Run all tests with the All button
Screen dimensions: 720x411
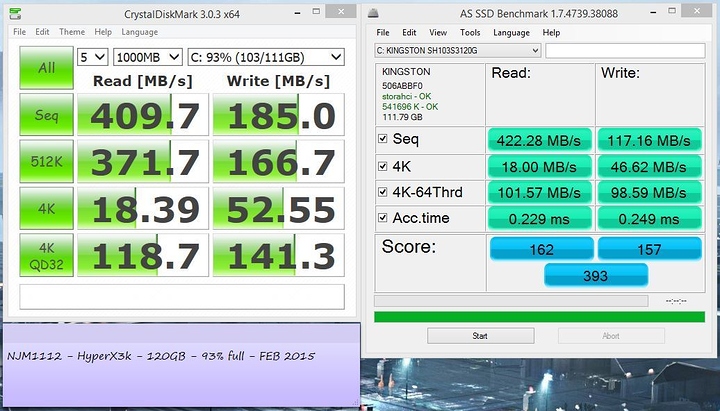coord(45,68)
